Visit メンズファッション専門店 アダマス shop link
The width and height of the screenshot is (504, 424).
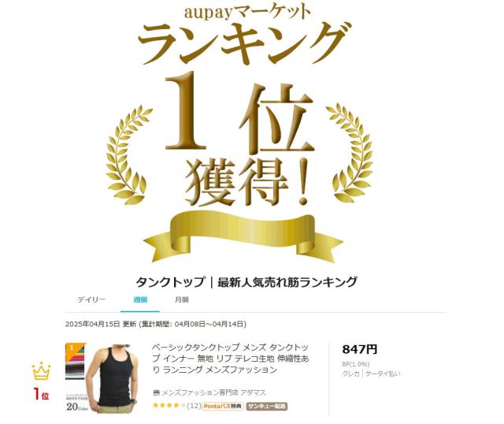(213, 392)
